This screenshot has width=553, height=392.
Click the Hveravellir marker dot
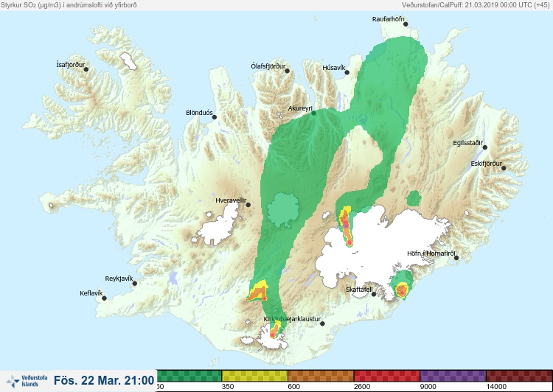click(x=248, y=205)
